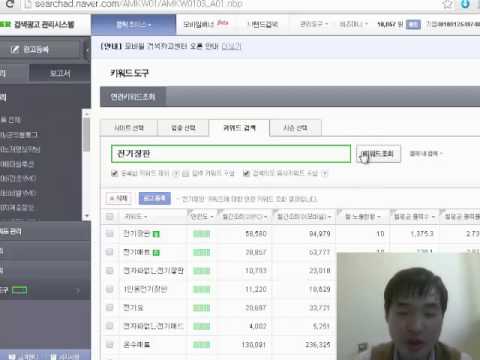480x360 pixels.
Task: Toggle the unchecked middle option under the search box
Action: click(x=186, y=173)
